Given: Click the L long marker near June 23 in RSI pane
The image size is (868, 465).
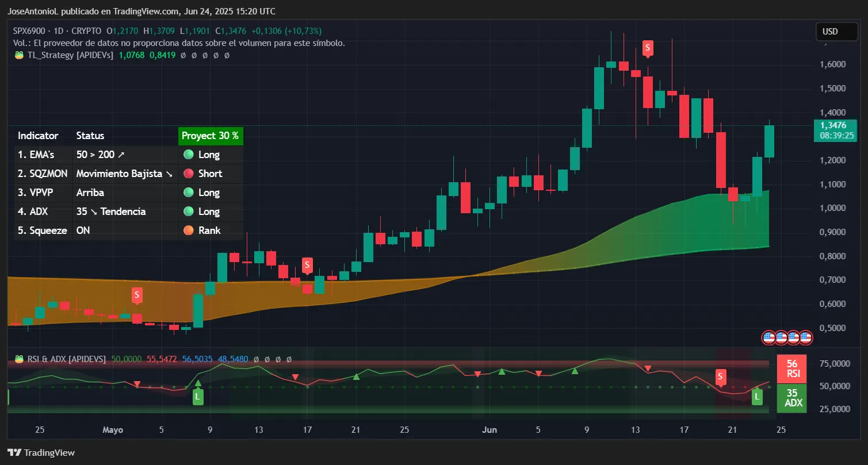Looking at the screenshot, I should coord(757,395).
